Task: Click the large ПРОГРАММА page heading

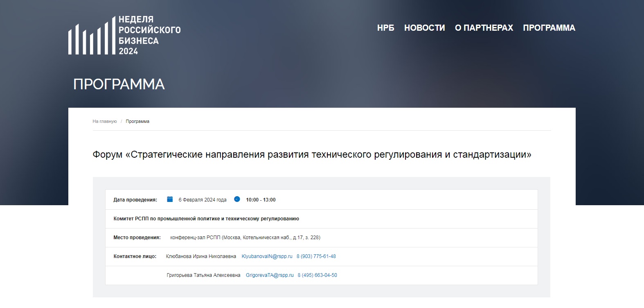Action: coord(119,84)
